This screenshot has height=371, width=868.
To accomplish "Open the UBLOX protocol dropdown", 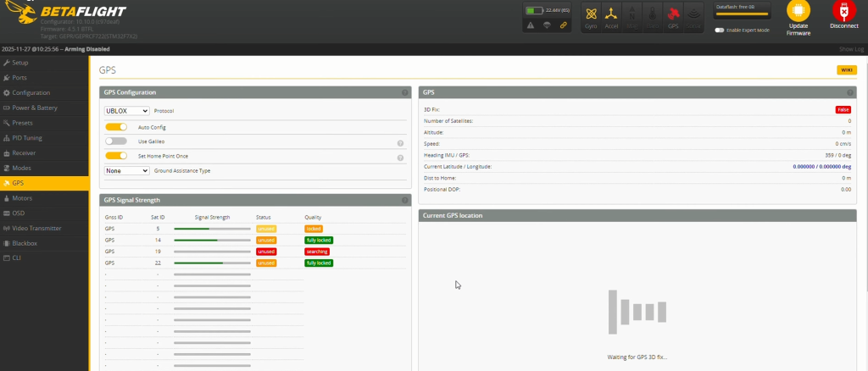I will point(127,111).
